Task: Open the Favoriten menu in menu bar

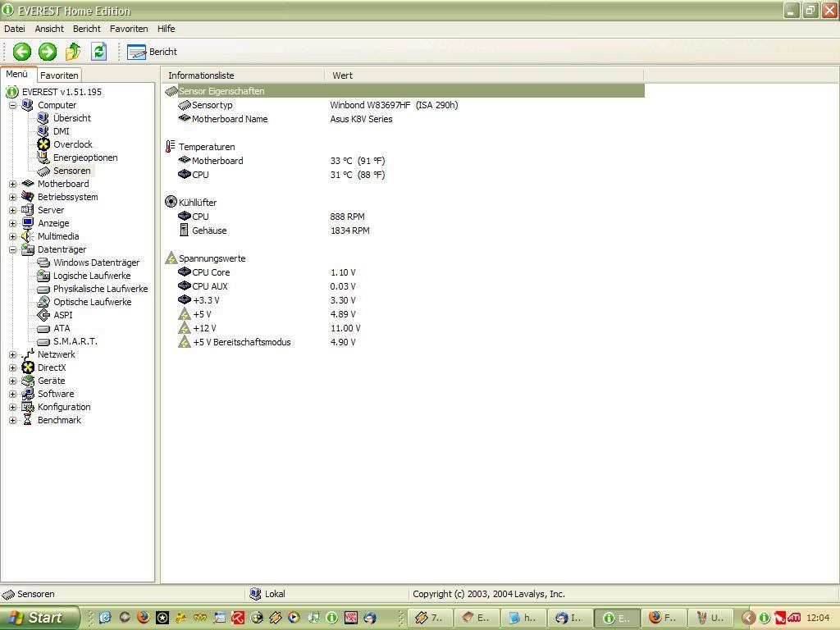Action: coord(129,29)
